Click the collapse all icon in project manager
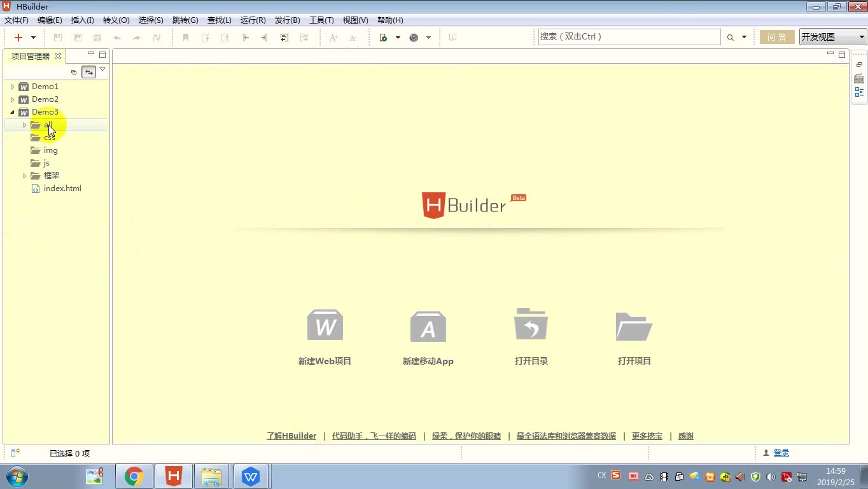 click(x=74, y=72)
